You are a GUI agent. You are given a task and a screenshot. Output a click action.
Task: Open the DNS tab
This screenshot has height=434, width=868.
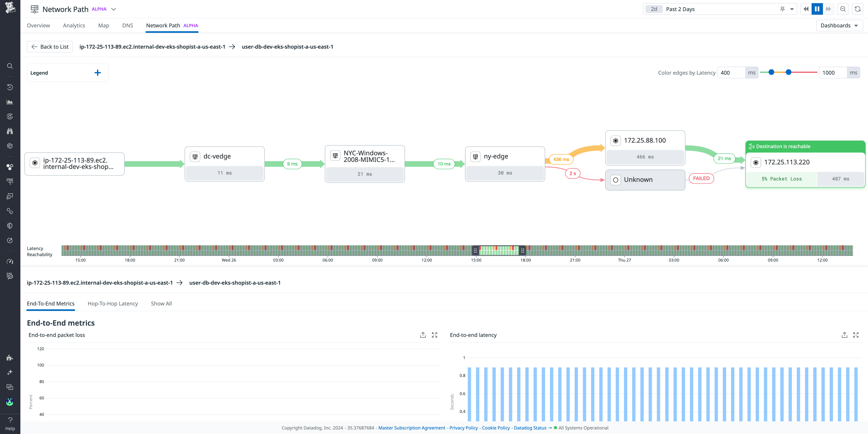[x=127, y=25]
